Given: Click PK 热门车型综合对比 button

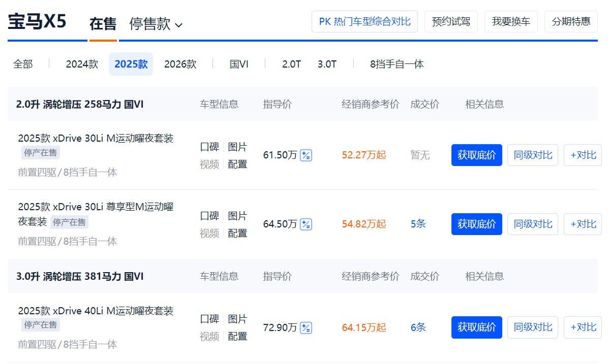Looking at the screenshot, I should (x=364, y=22).
